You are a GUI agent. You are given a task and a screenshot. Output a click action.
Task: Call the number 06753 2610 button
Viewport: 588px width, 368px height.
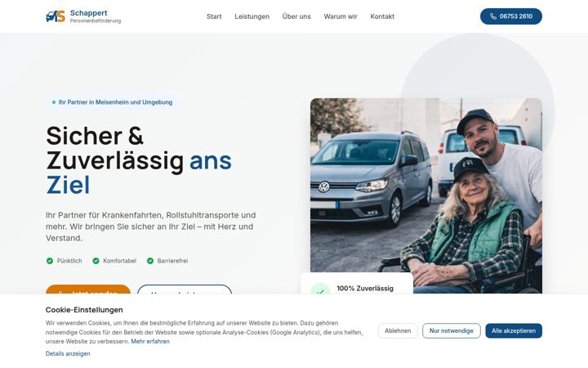510,16
